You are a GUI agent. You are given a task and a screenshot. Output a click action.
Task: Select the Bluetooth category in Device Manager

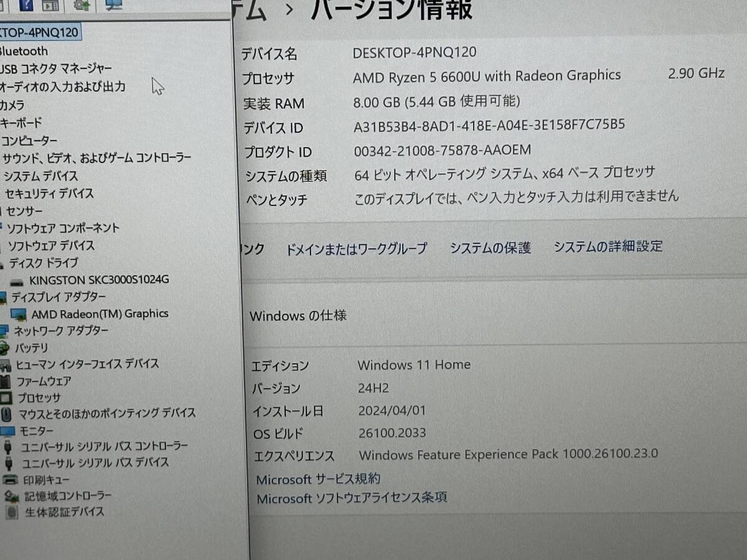pyautogui.click(x=23, y=51)
